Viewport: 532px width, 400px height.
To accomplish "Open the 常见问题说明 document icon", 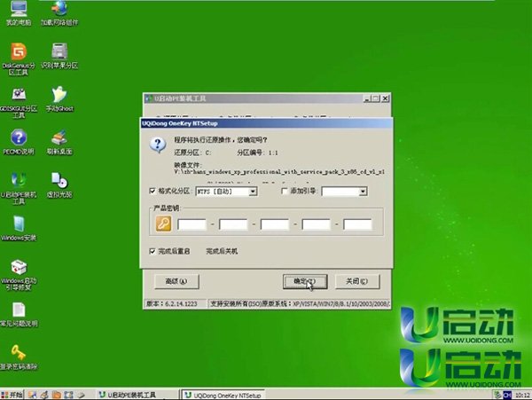I will coord(19,315).
